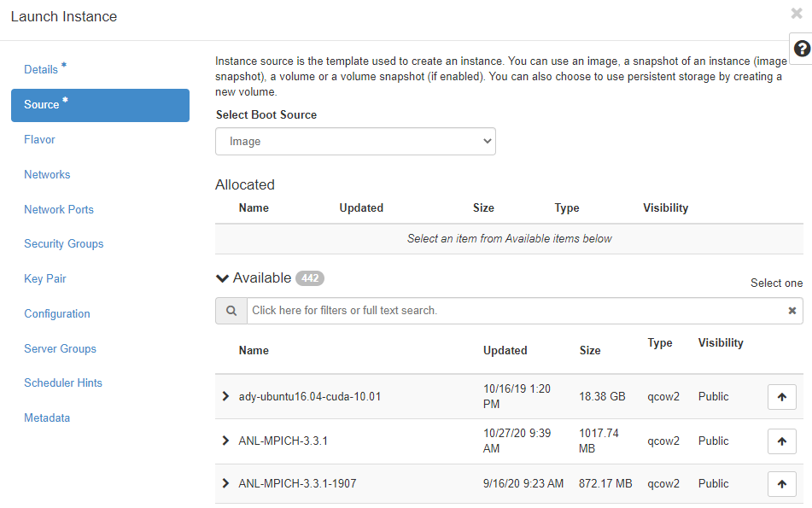Expand the ANL-MPICH-3.3.1 row details

coord(225,441)
